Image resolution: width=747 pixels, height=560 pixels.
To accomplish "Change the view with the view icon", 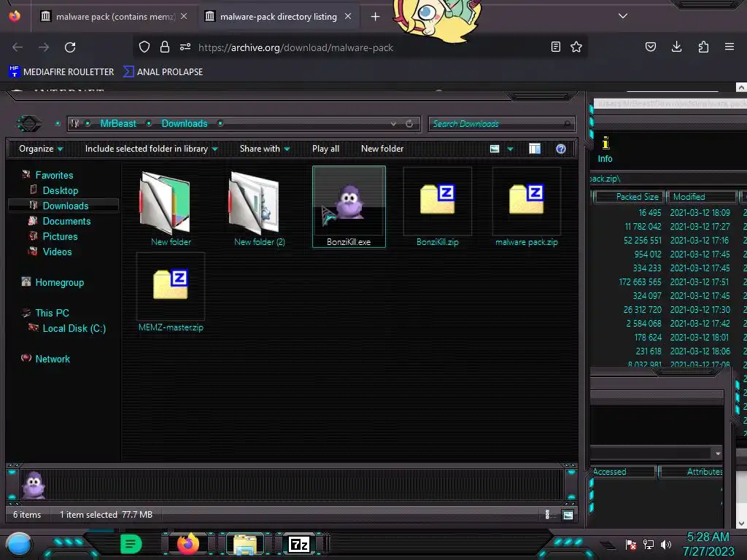I will coord(495,149).
